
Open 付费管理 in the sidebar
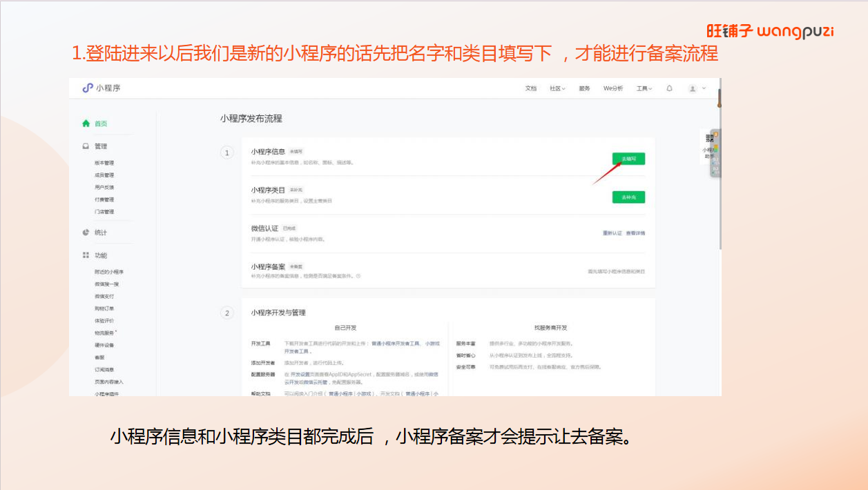[104, 199]
